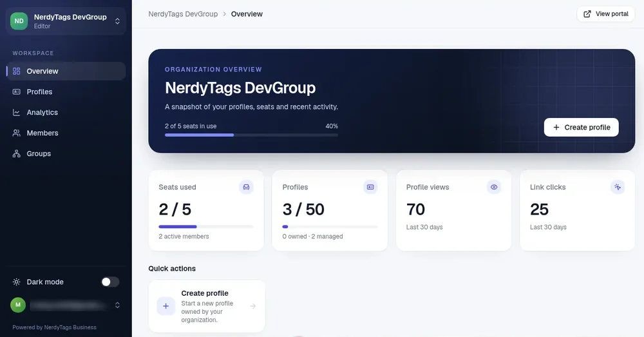644x337 pixels.
Task: Open Analytics from the sidebar
Action: pyautogui.click(x=66, y=112)
